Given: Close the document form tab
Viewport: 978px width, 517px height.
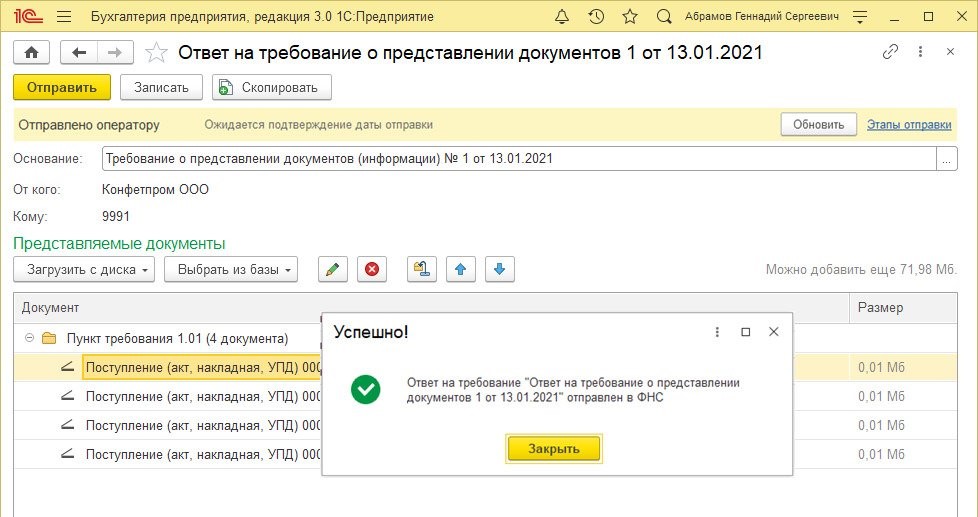Looking at the screenshot, I should [950, 52].
